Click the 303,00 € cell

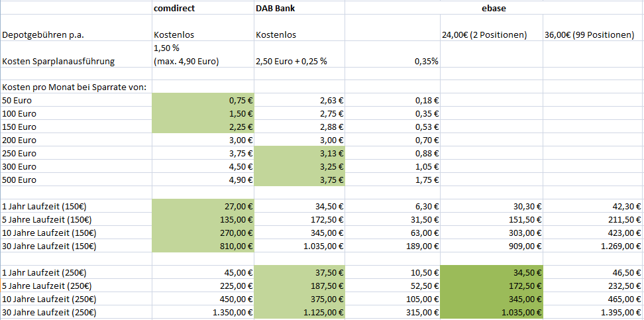491,233
